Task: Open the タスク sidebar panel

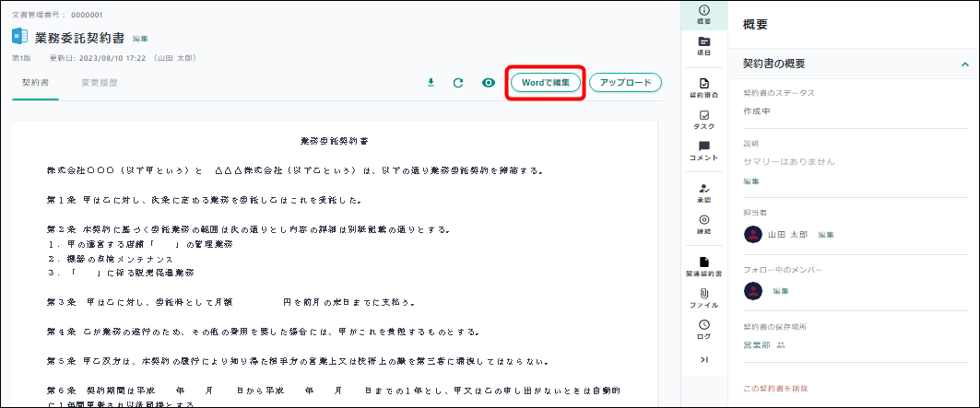Action: pyautogui.click(x=704, y=120)
